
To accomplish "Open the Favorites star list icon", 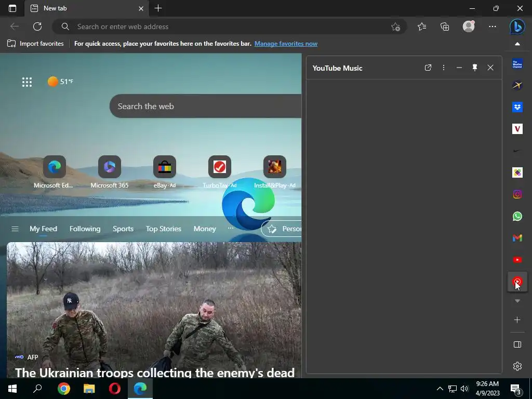I will (422, 26).
